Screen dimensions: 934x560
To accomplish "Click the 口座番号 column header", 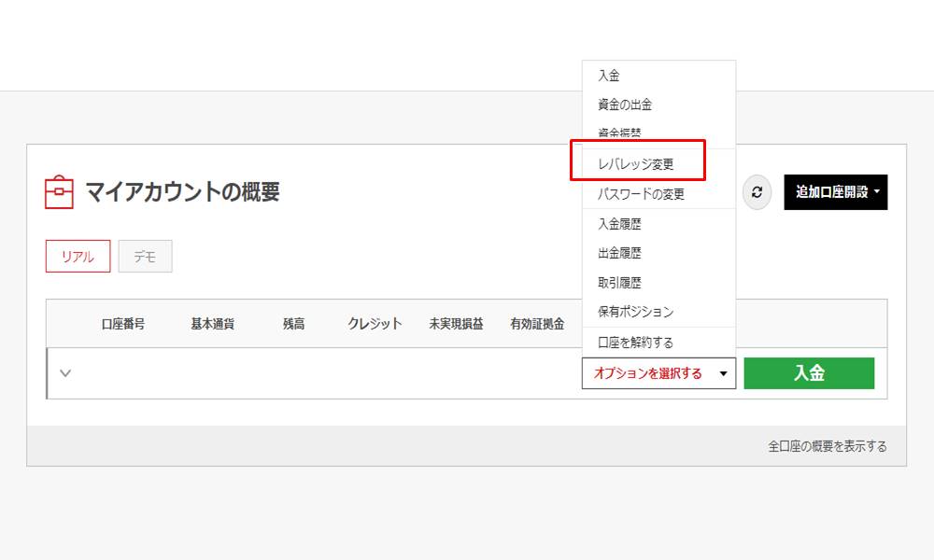I will pyautogui.click(x=123, y=324).
